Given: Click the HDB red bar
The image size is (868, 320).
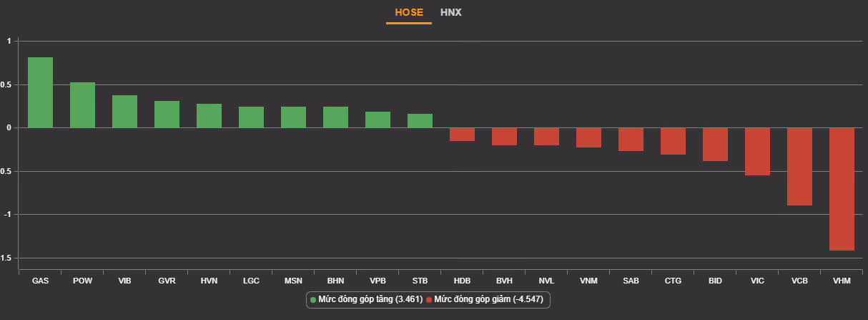Looking at the screenshot, I should [x=462, y=135].
